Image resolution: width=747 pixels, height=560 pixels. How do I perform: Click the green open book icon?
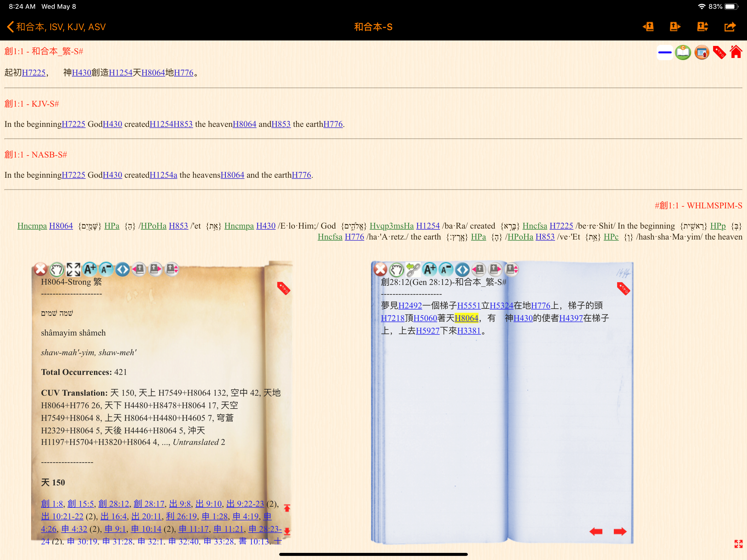[683, 53]
